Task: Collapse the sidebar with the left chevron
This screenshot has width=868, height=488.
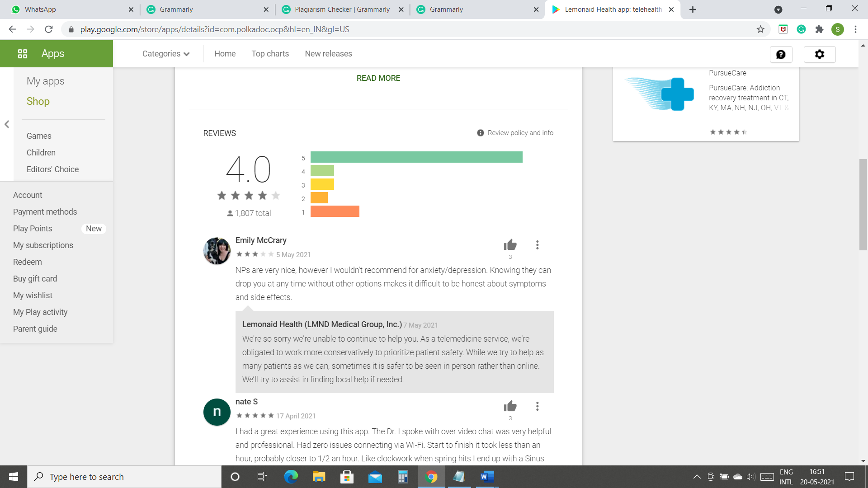Action: [7, 124]
